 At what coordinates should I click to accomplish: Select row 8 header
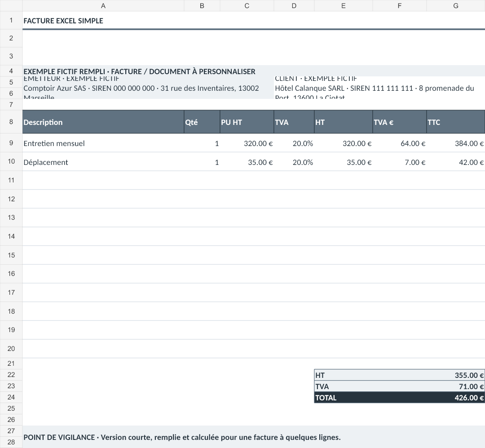11,122
